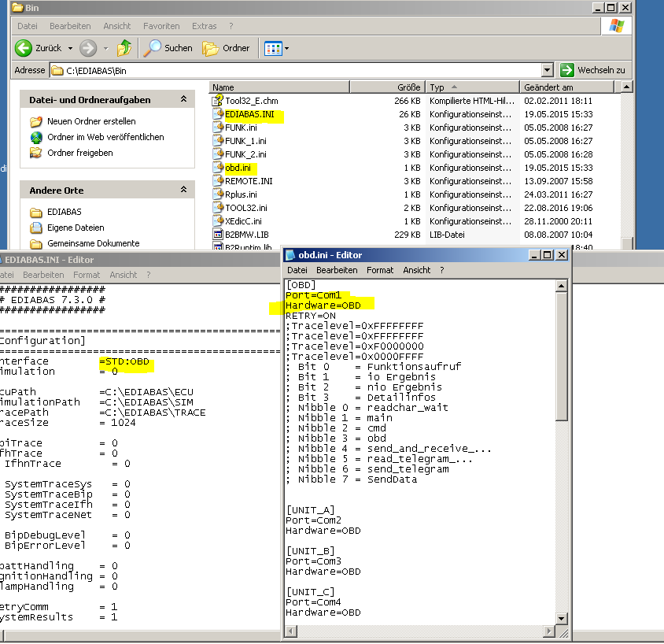Go up one folder level icon
This screenshot has width=664, height=644.
tap(124, 48)
